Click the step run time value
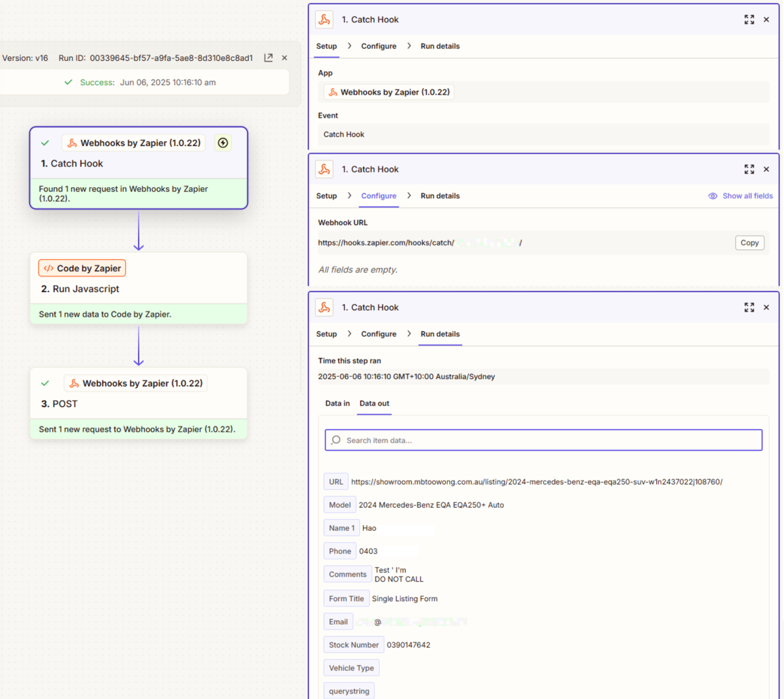The height and width of the screenshot is (699, 784). coord(407,376)
